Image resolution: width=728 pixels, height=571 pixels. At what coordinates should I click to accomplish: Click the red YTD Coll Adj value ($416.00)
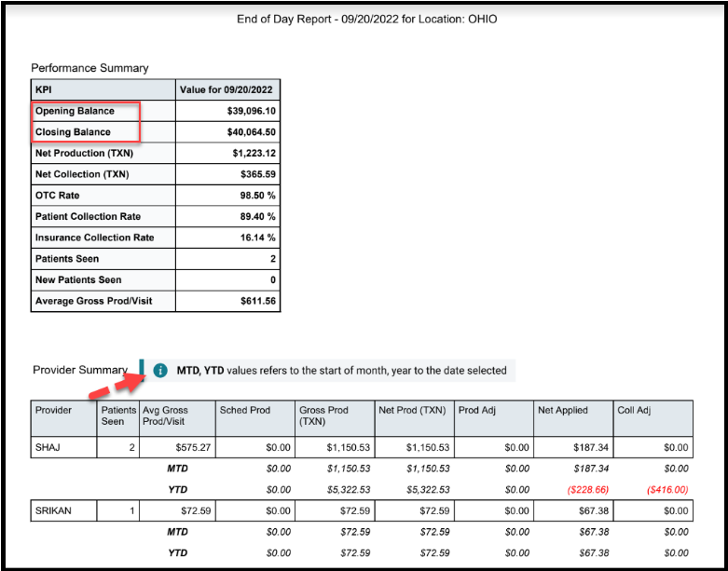click(667, 490)
